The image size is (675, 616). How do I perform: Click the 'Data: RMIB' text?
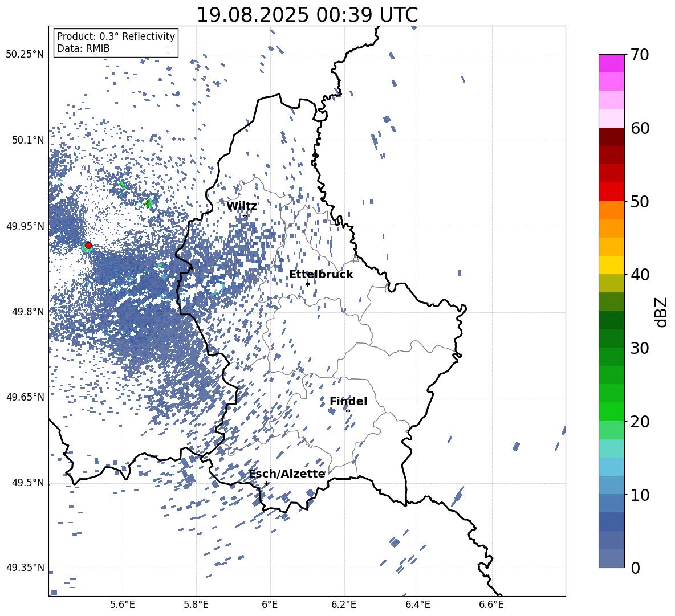[x=83, y=48]
